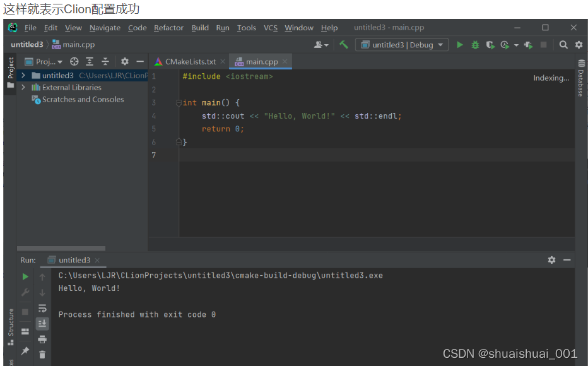Open the Run menu

pyautogui.click(x=223, y=28)
